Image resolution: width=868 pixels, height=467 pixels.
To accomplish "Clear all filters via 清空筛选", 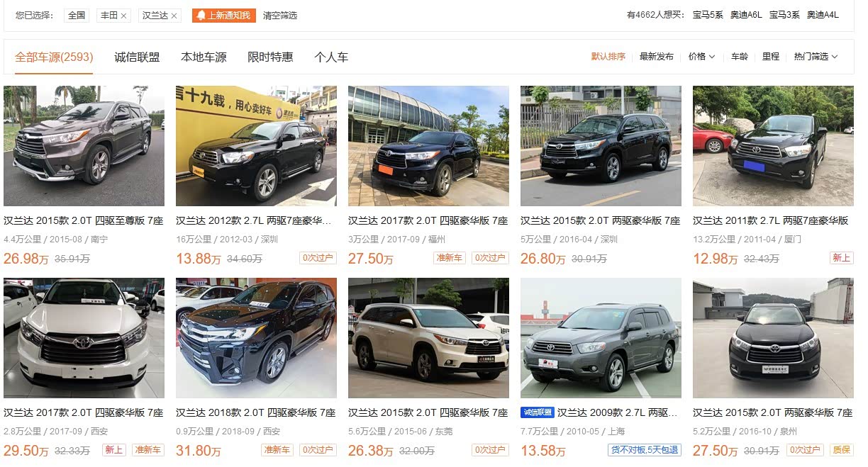I will [x=280, y=16].
